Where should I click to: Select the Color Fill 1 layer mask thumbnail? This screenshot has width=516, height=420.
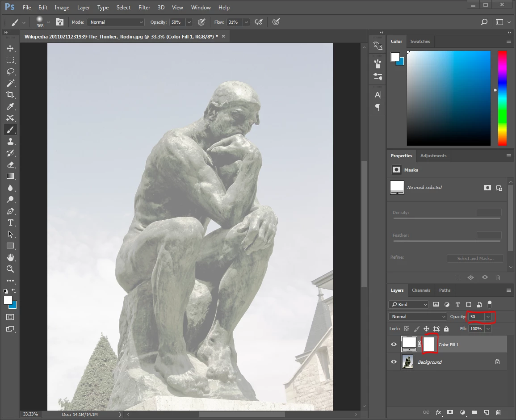428,344
